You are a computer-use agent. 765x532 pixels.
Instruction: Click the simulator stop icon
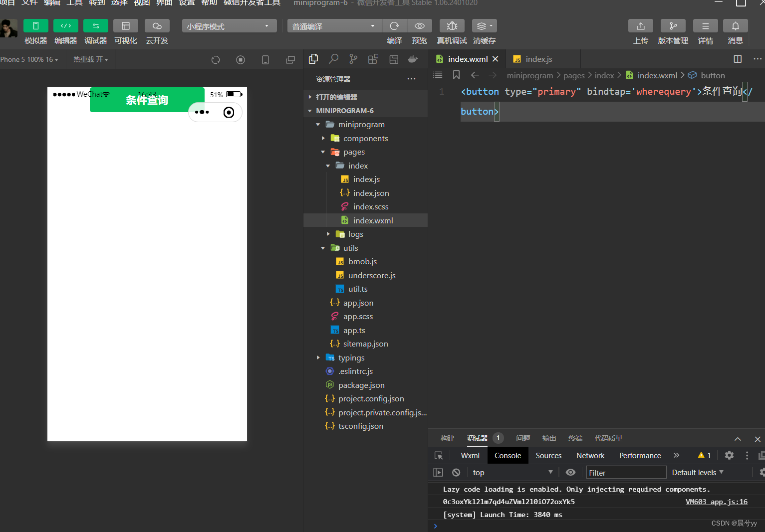pyautogui.click(x=241, y=60)
